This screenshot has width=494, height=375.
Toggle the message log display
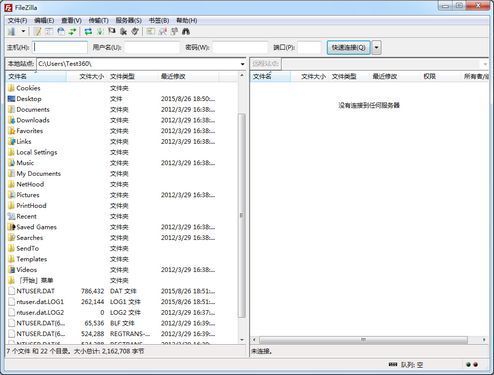[x=38, y=32]
